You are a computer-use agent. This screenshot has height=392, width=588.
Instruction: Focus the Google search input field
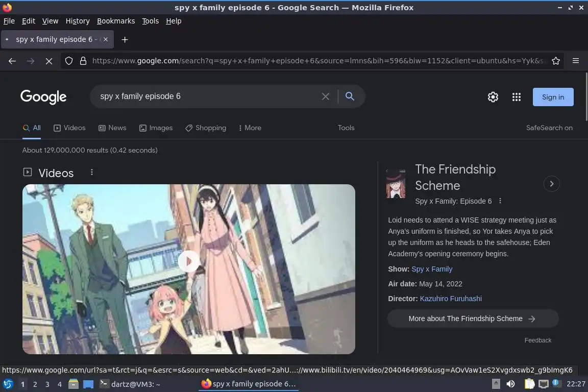click(208, 96)
